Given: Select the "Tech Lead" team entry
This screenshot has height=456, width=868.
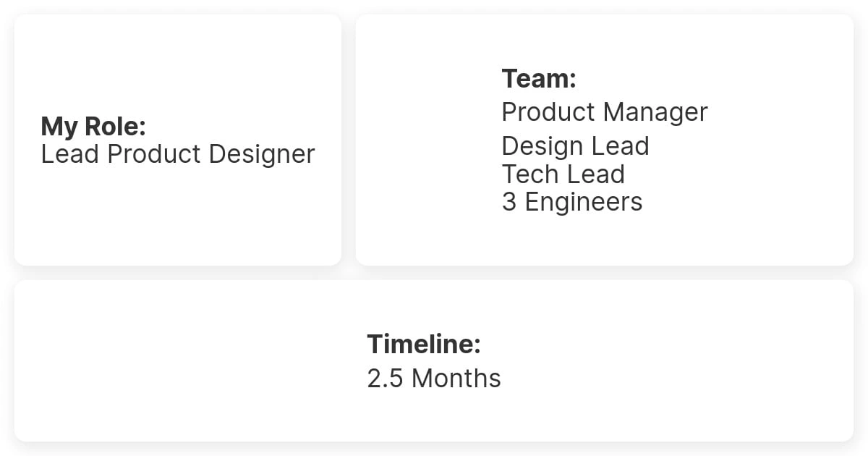Looking at the screenshot, I should (x=563, y=174).
